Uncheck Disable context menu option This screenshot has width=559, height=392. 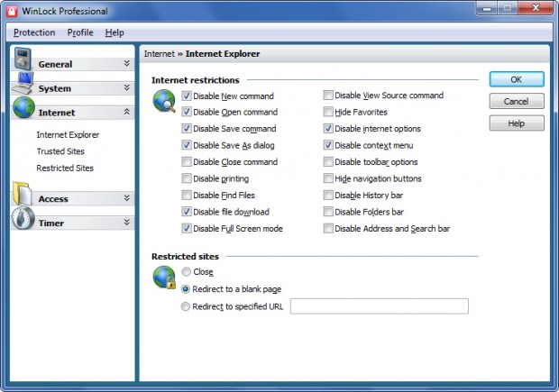click(x=328, y=145)
